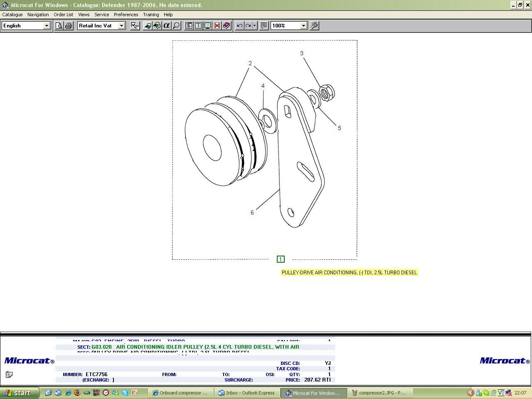This screenshot has width=532, height=399.
Task: Click the notes speech bubble icon
Action: [x=264, y=26]
